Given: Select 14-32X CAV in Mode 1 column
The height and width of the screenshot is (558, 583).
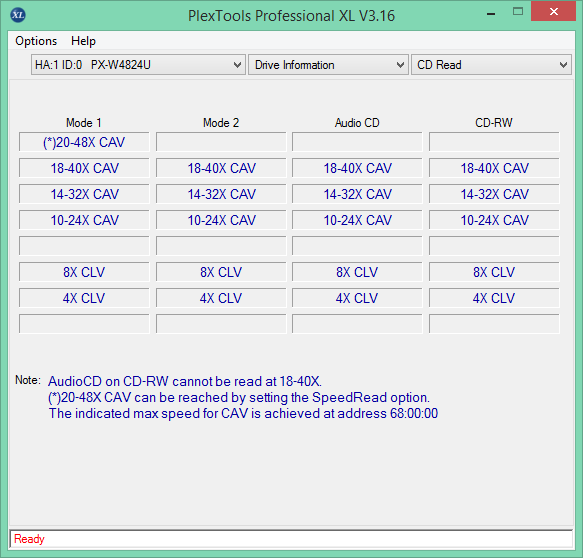Looking at the screenshot, I should pyautogui.click(x=84, y=194).
